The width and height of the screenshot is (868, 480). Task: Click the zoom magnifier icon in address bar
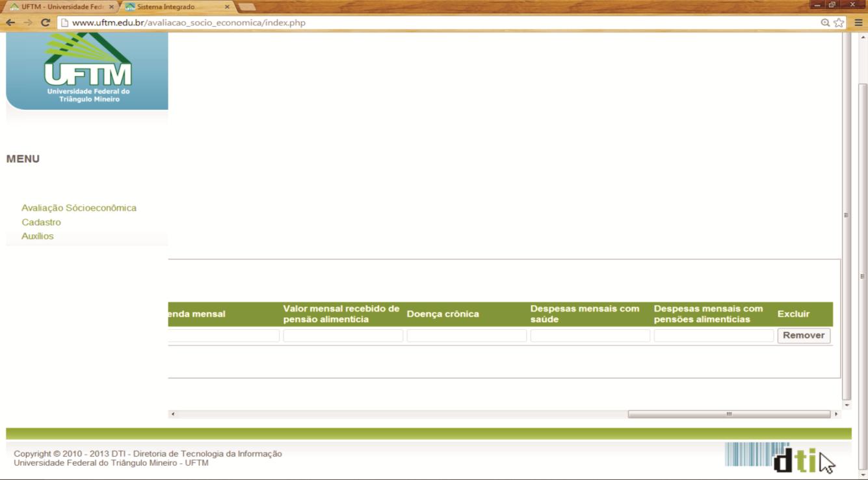click(826, 23)
